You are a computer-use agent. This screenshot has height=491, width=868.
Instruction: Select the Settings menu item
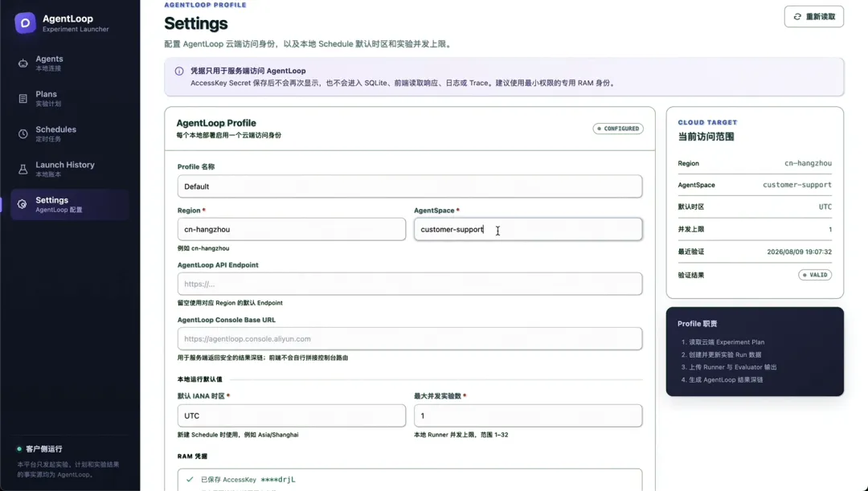click(70, 204)
